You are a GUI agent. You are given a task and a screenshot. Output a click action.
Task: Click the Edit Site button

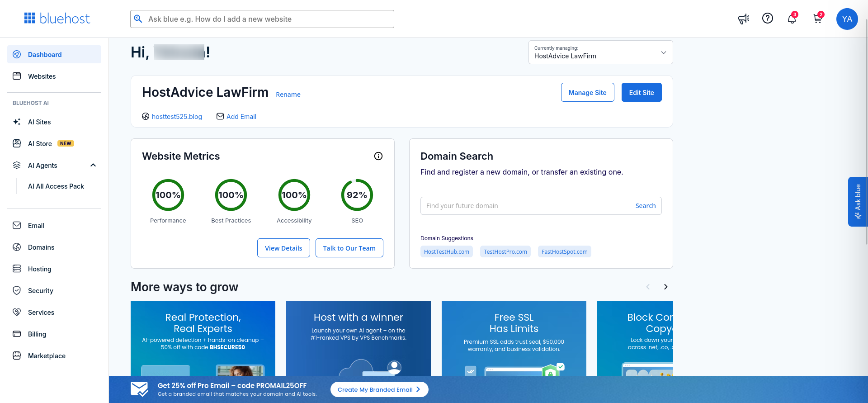point(641,92)
